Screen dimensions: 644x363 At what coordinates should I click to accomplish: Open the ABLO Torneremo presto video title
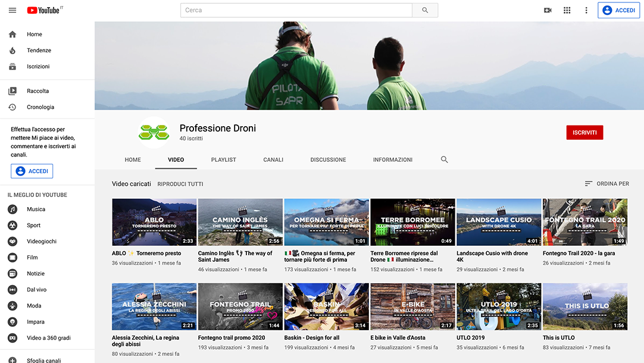click(x=146, y=254)
